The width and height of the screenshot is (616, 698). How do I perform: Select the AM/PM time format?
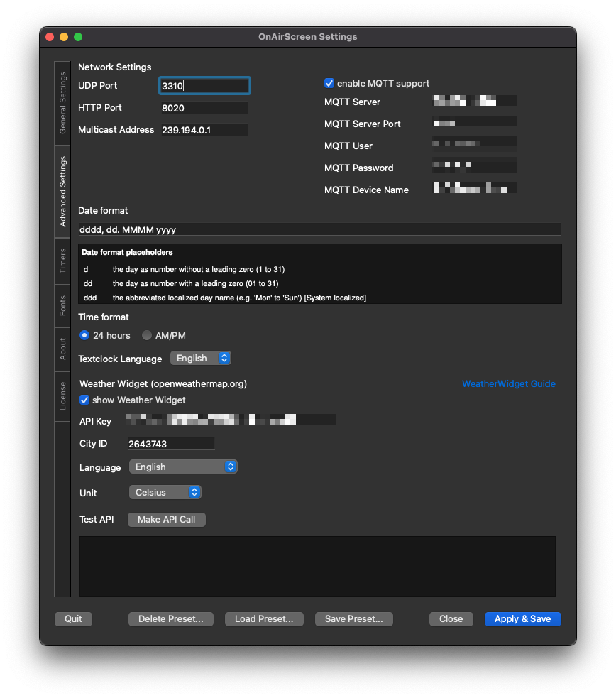coord(147,335)
